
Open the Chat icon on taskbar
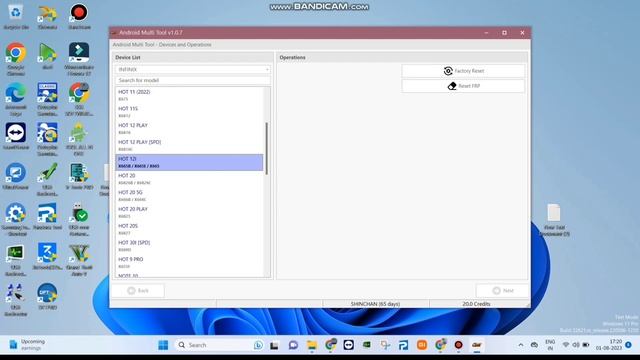pos(293,345)
